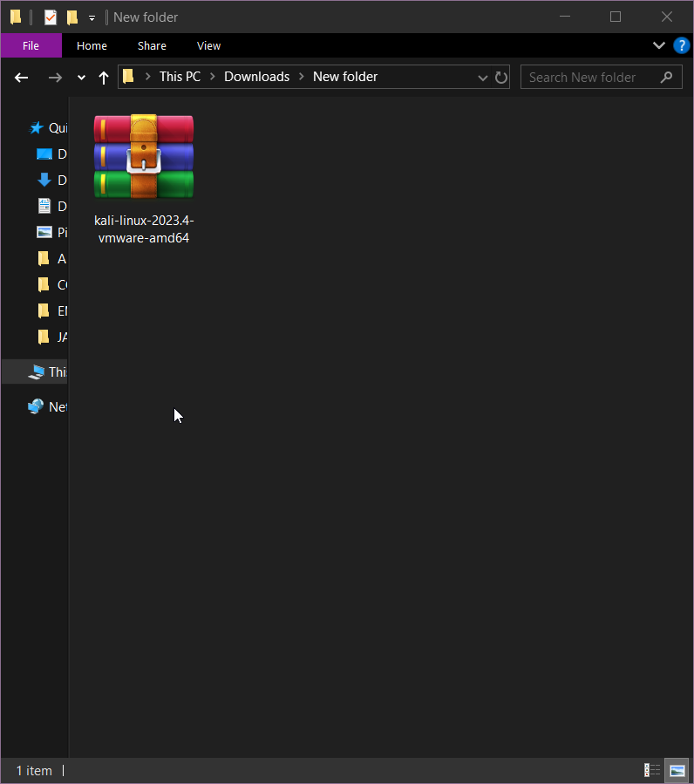The image size is (694, 784).
Task: Go up one level with up arrow
Action: pos(103,78)
